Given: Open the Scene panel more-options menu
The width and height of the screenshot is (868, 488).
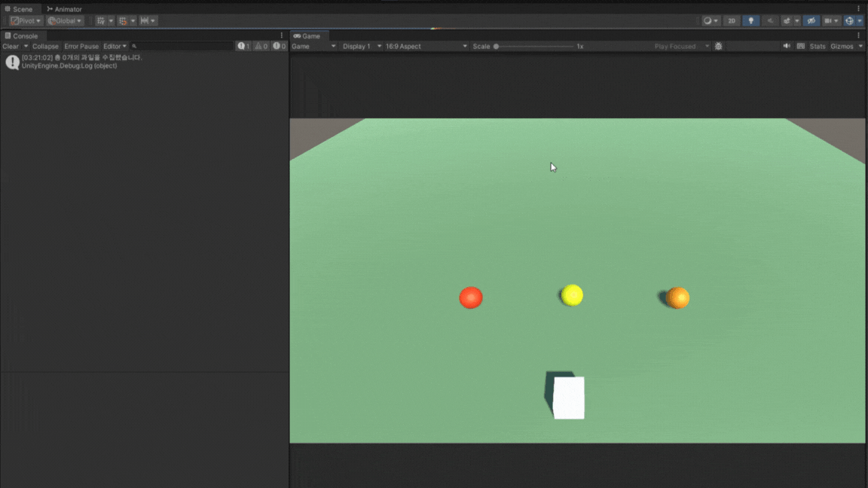Looking at the screenshot, I should (859, 9).
